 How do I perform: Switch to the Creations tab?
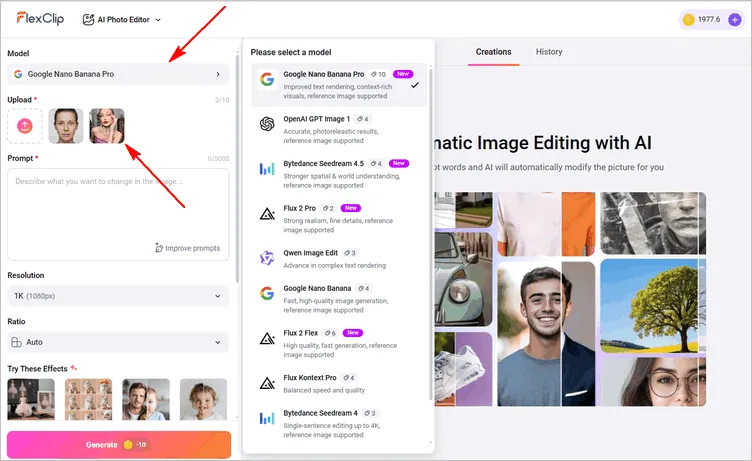pos(493,52)
